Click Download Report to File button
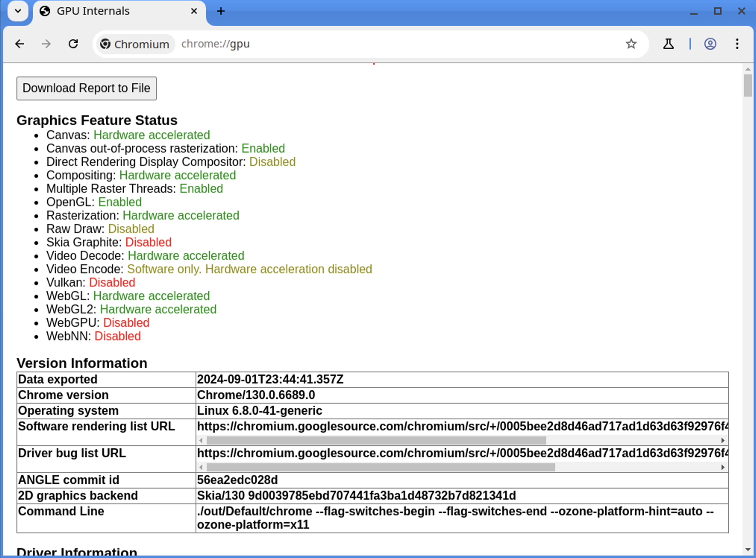Viewport: 756px width, 558px height. [x=86, y=88]
